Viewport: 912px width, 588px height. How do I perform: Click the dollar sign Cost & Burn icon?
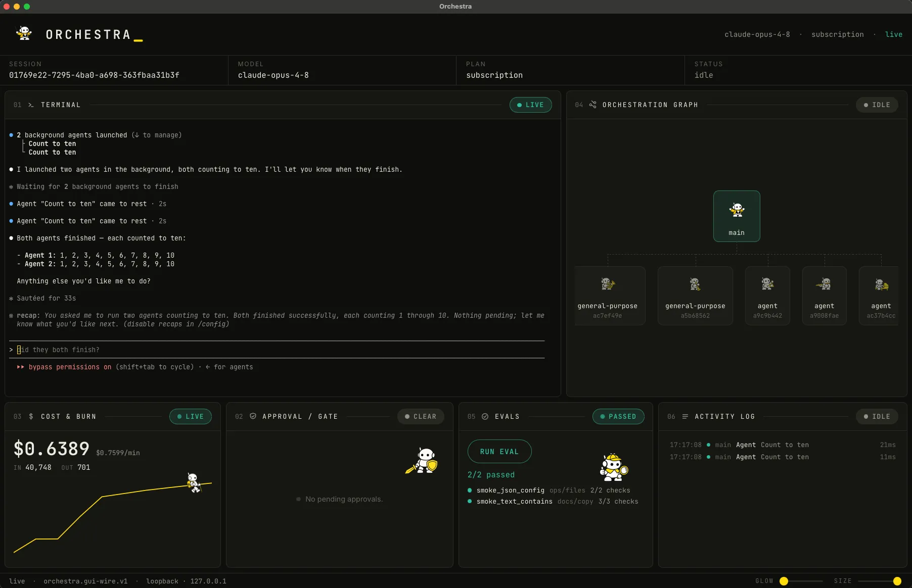31,417
